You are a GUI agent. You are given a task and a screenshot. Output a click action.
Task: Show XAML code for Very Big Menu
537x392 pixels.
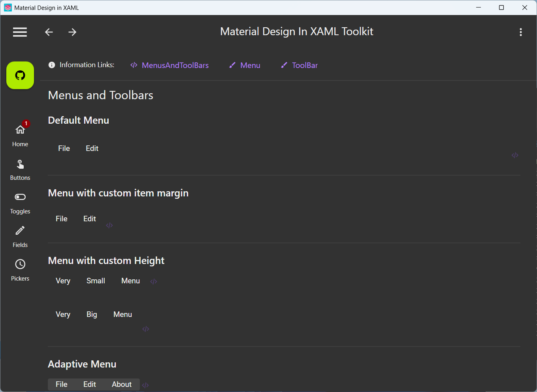click(x=146, y=329)
